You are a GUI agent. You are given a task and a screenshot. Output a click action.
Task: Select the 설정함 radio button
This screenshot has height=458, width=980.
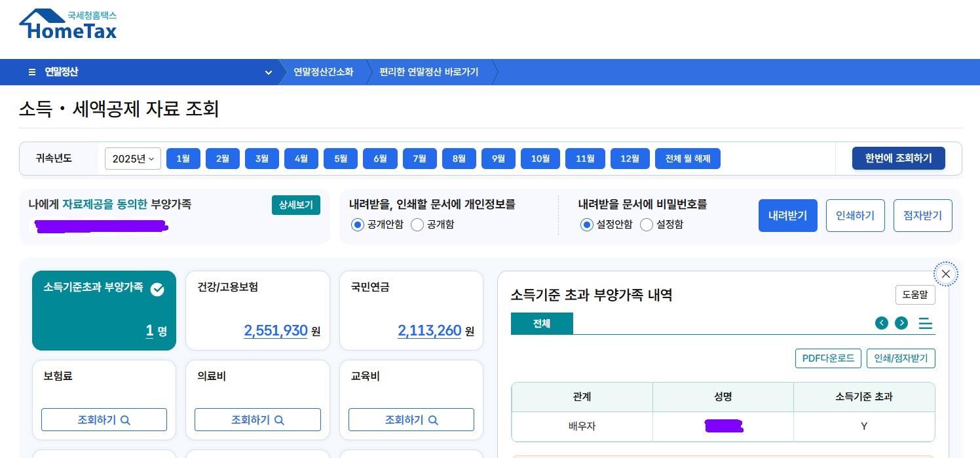point(647,225)
